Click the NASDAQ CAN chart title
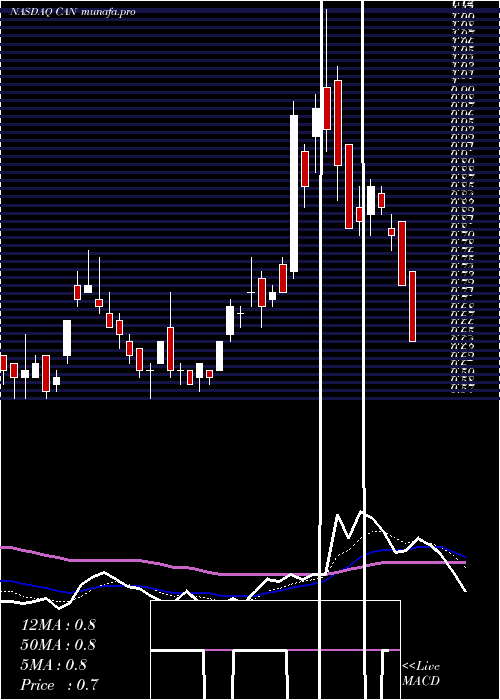 pos(73,12)
